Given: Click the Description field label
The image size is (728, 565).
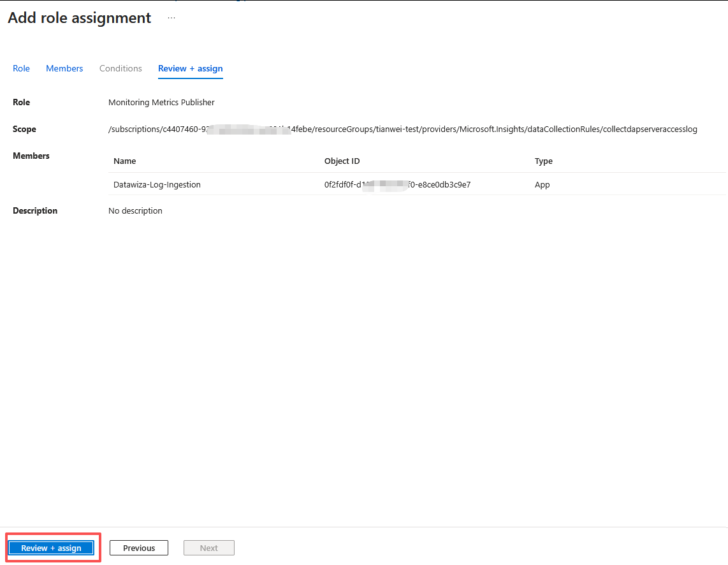Looking at the screenshot, I should pyautogui.click(x=35, y=211).
